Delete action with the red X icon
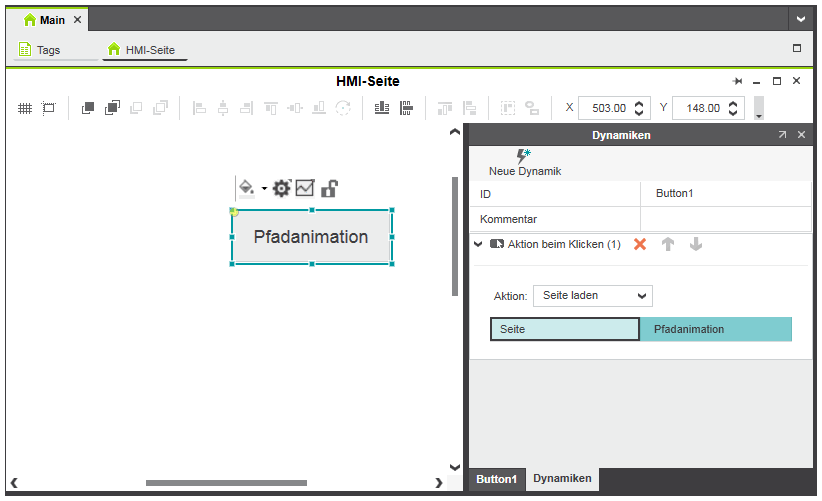 [640, 244]
